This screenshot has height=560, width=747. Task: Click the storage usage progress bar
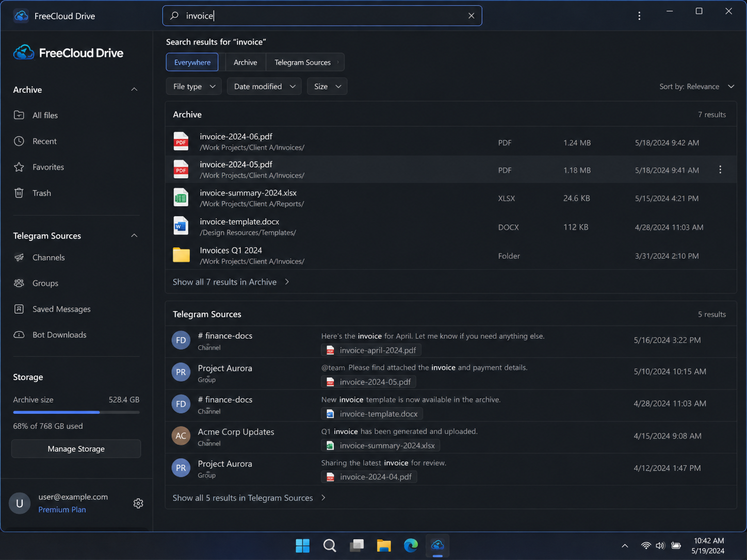click(76, 413)
